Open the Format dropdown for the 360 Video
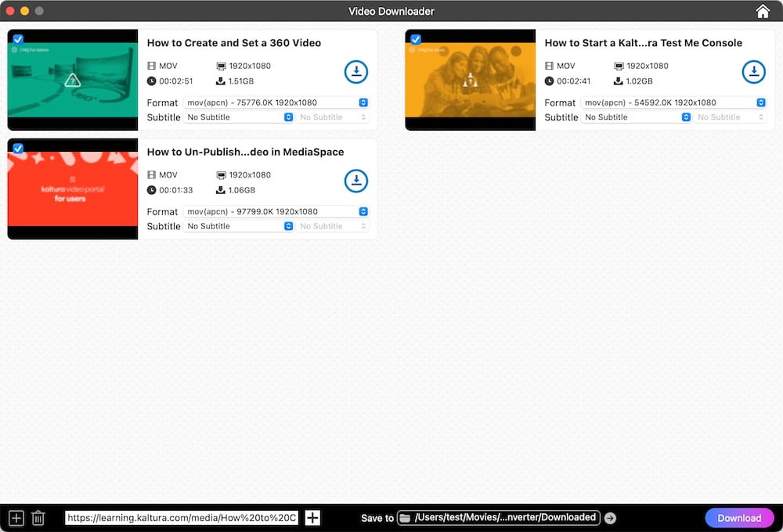The width and height of the screenshot is (783, 532). click(x=363, y=102)
